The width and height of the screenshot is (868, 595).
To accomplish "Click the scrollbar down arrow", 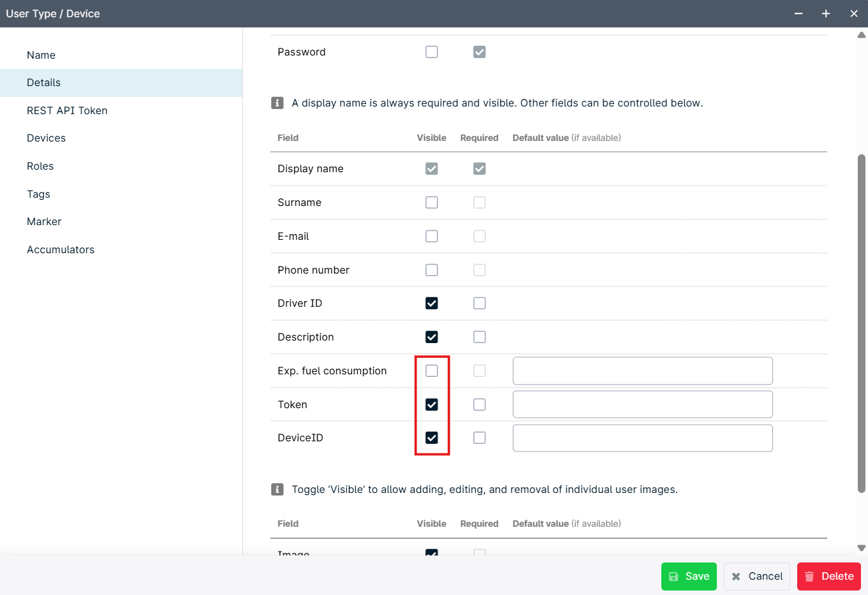I will pos(862,548).
